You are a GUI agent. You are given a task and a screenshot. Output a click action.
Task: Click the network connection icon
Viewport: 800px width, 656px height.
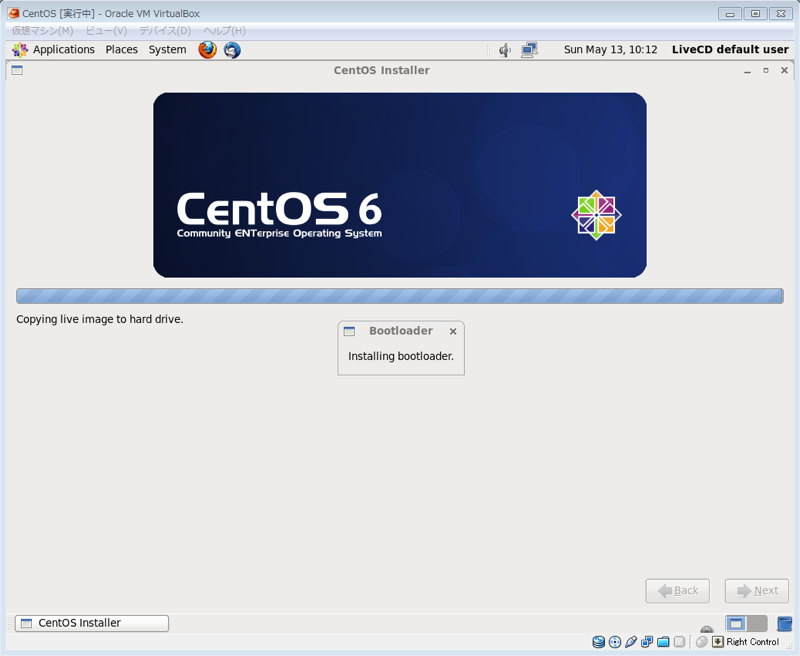pos(529,50)
